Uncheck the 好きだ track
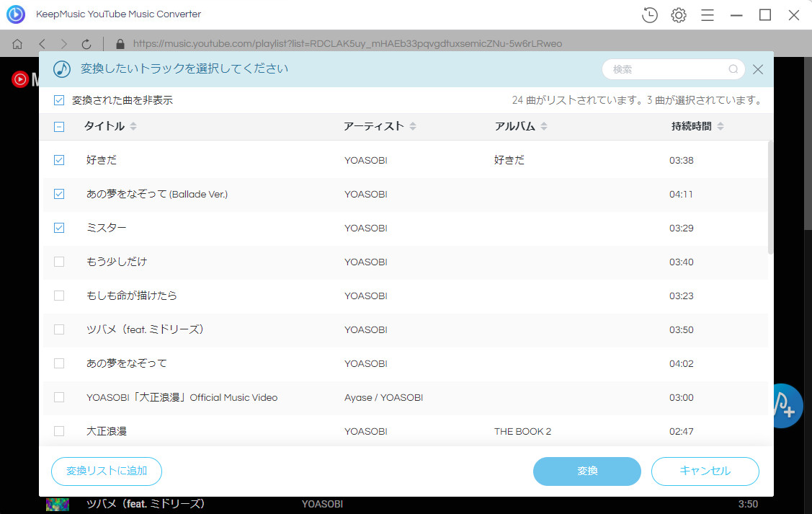Image resolution: width=812 pixels, height=514 pixels. (x=59, y=160)
